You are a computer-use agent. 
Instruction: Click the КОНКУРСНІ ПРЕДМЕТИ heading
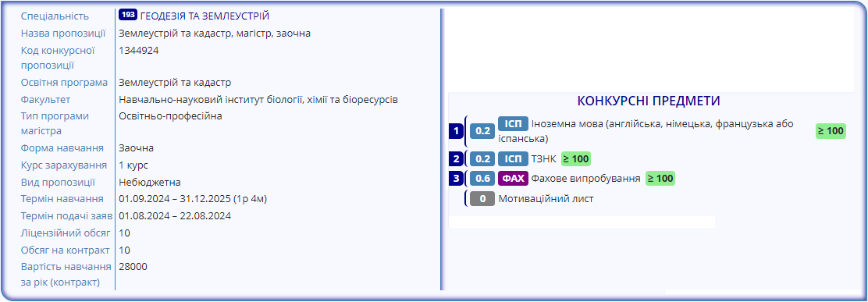[x=648, y=101]
